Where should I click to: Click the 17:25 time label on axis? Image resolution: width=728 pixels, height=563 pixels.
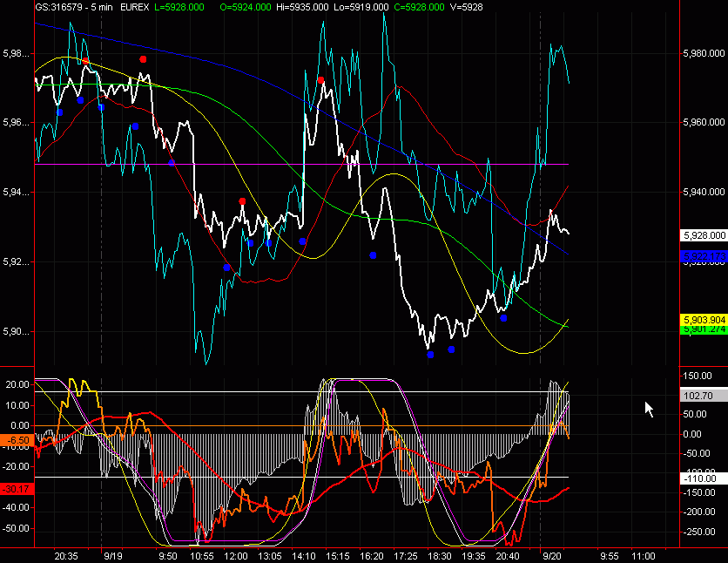[x=406, y=555]
